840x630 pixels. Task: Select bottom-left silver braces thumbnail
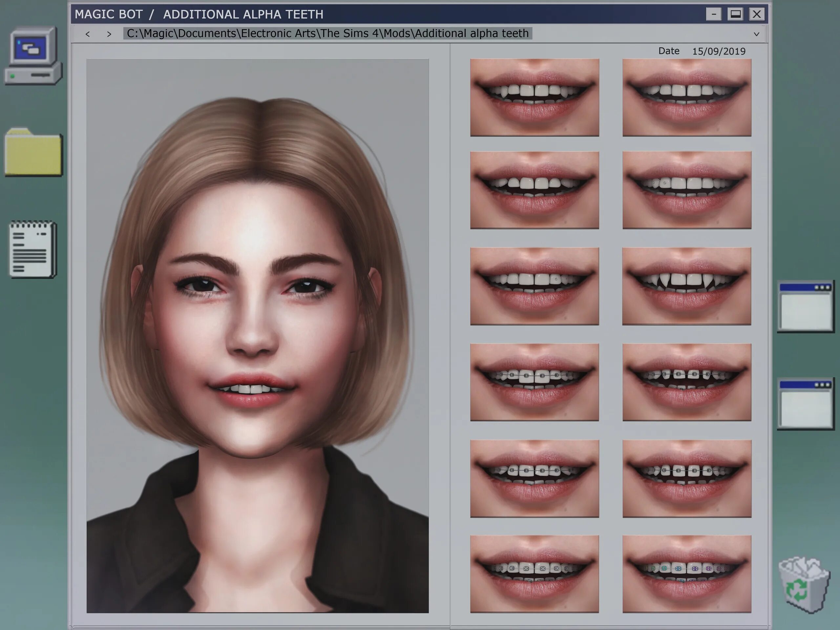[534, 574]
